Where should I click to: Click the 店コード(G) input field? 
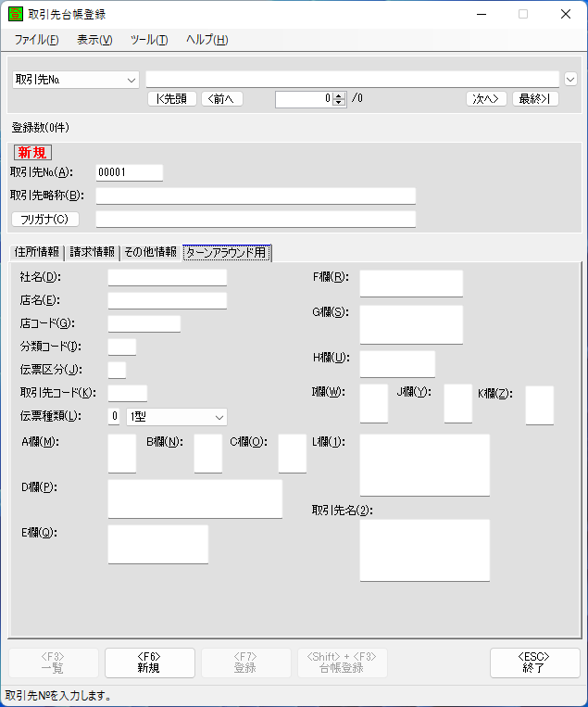pos(144,323)
